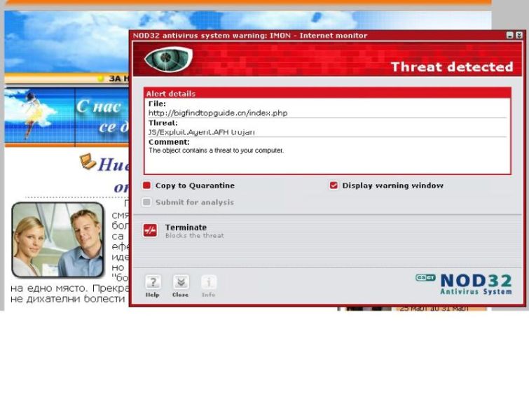
Task: Click the couple photo on the webpage
Action: pyautogui.click(x=57, y=239)
